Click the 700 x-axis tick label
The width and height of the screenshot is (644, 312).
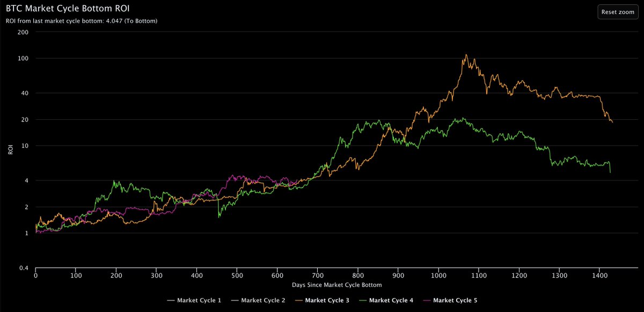pos(318,274)
